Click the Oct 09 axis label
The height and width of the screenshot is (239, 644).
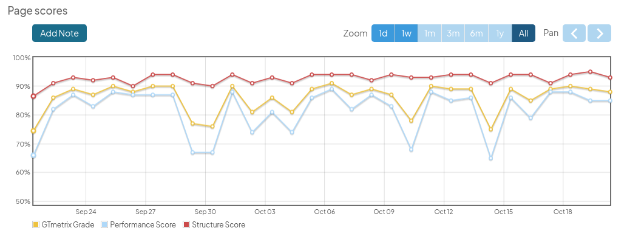pos(384,212)
